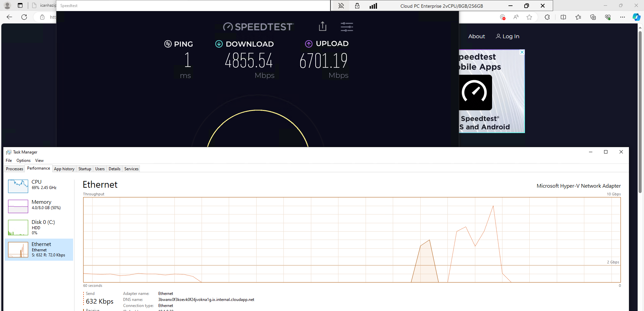Open the Speedtest settings sliders icon
This screenshot has width=644, height=311.
point(346,27)
